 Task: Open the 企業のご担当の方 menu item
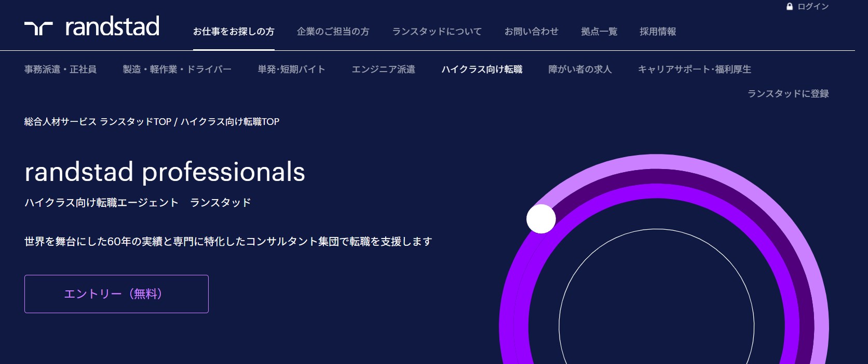(333, 32)
